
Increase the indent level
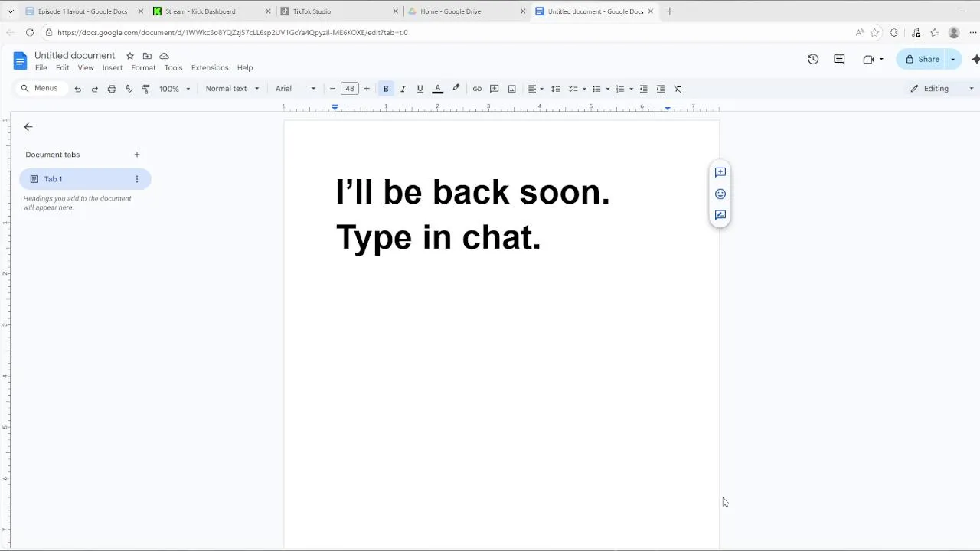coord(661,89)
